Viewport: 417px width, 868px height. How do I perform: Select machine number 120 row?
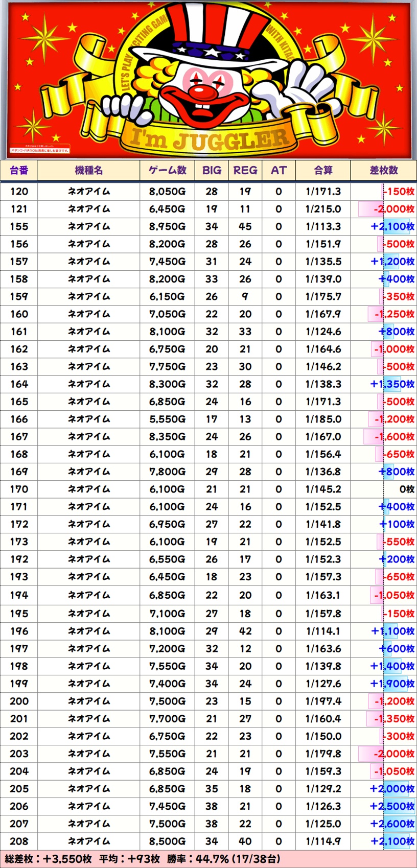click(208, 192)
